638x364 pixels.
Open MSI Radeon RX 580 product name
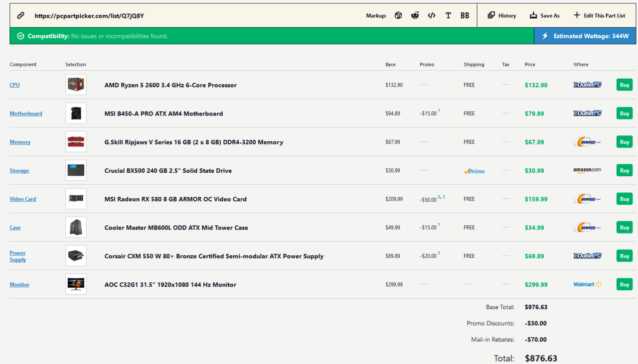[175, 199]
